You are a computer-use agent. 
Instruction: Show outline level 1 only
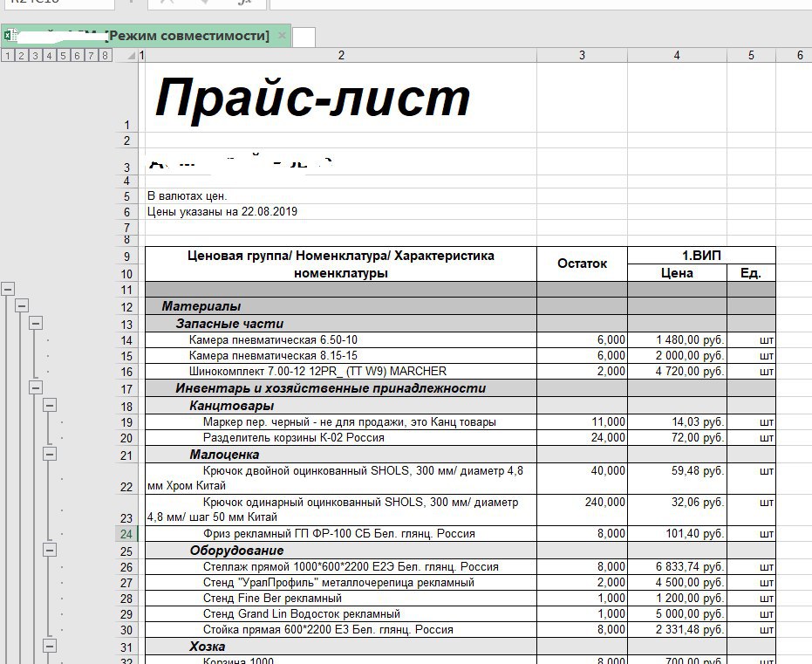(x=8, y=56)
